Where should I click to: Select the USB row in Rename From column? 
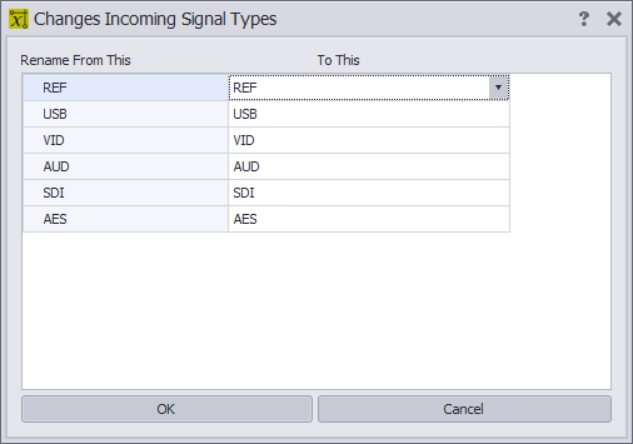pos(126,114)
